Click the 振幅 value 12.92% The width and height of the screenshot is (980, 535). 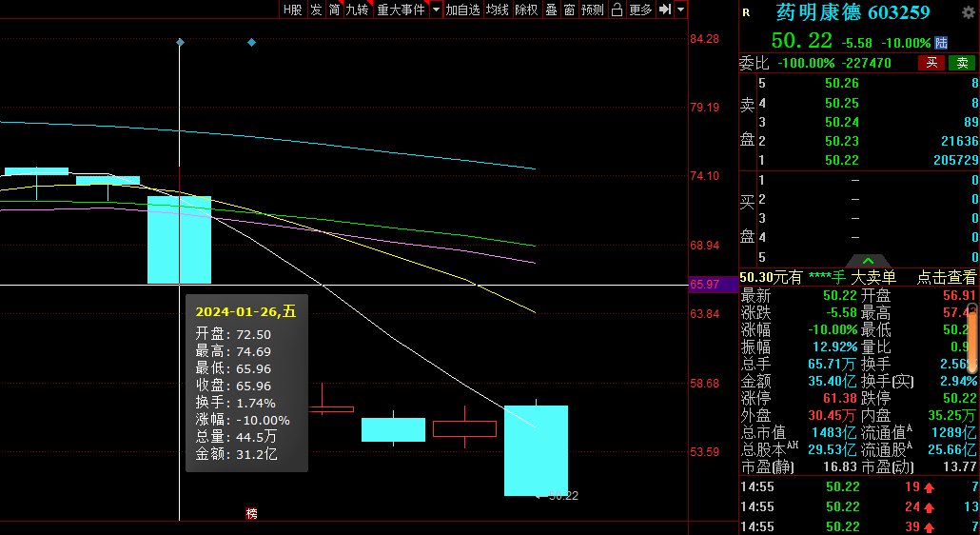coord(833,347)
